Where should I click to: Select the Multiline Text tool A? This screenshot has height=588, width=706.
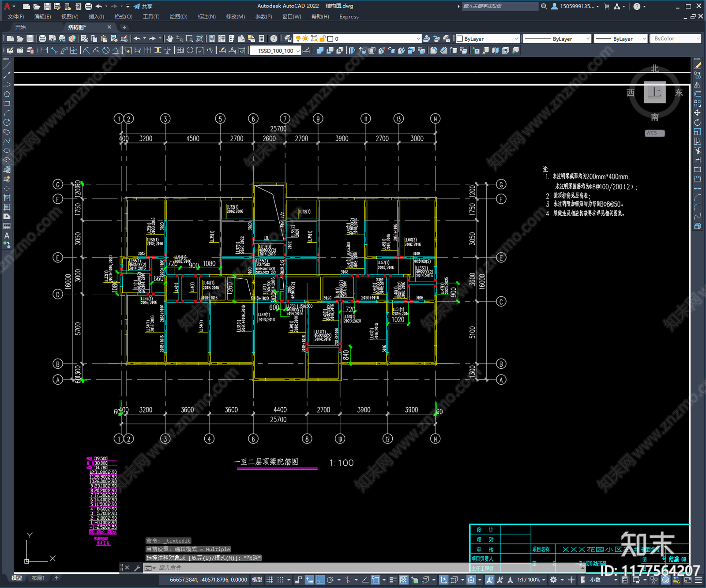7,236
